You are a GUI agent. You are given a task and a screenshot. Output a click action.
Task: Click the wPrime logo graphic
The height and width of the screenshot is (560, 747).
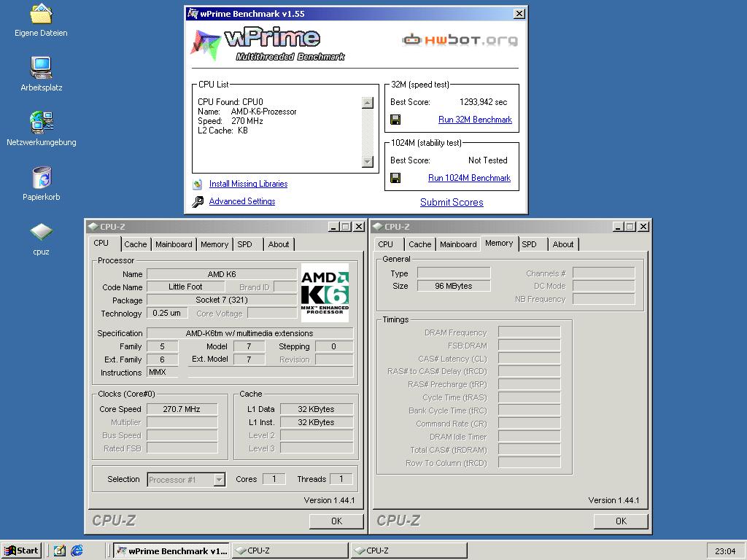pyautogui.click(x=268, y=44)
